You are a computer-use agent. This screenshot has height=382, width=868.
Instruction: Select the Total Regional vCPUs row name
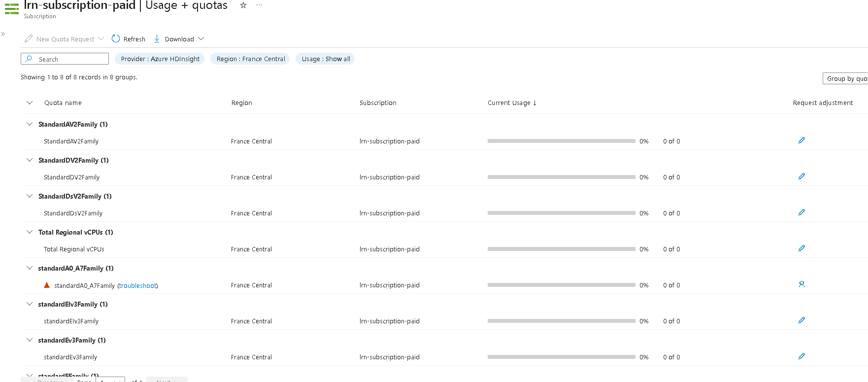[x=74, y=249]
